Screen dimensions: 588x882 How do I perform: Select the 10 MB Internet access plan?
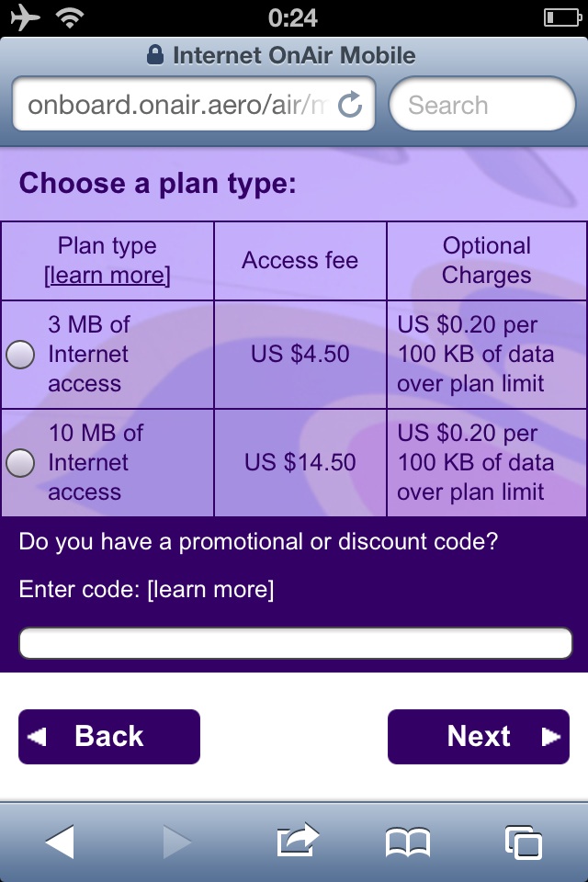coord(20,462)
